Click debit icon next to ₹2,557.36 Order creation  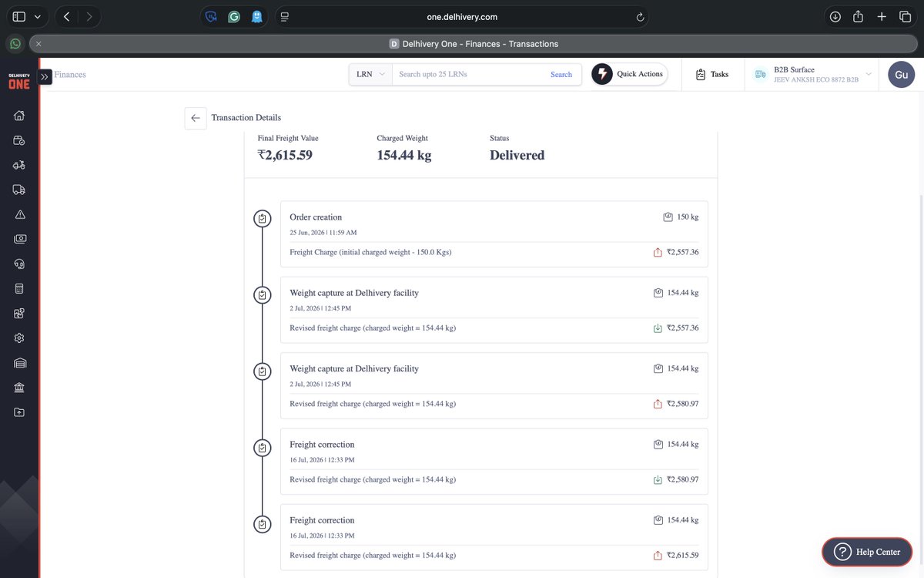pos(658,252)
